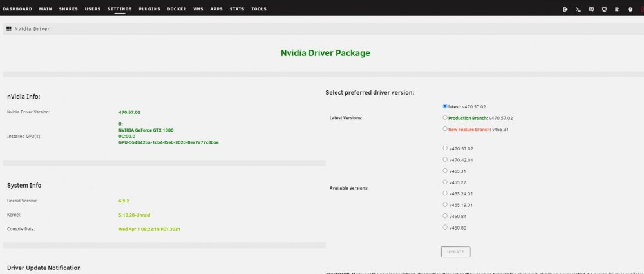Screen dimensions: 644x274
Task: Open the Stats page
Action: point(237,9)
